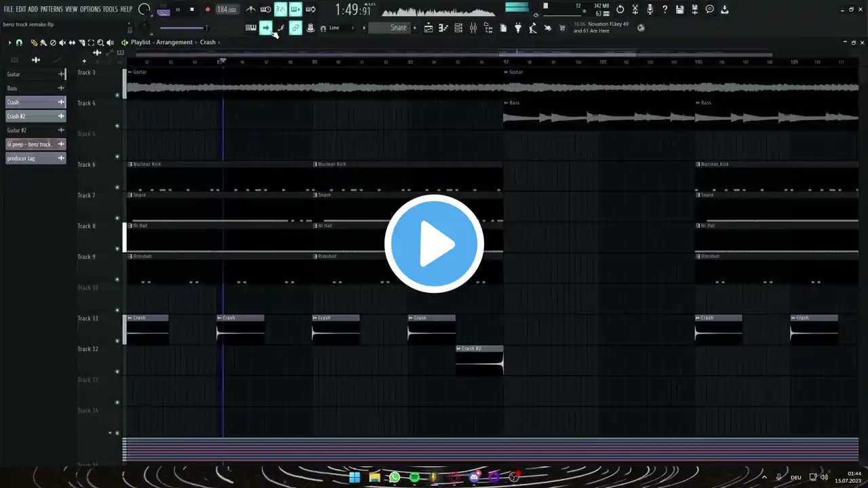Mute Track 6 using its green dot
This screenshot has width=868, height=488.
117,188
